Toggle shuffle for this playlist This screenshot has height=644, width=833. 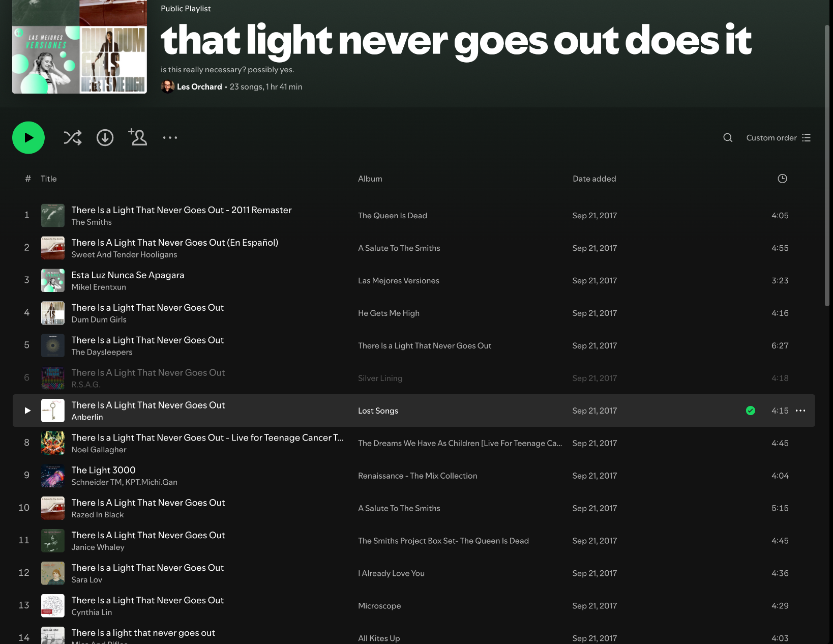[73, 138]
